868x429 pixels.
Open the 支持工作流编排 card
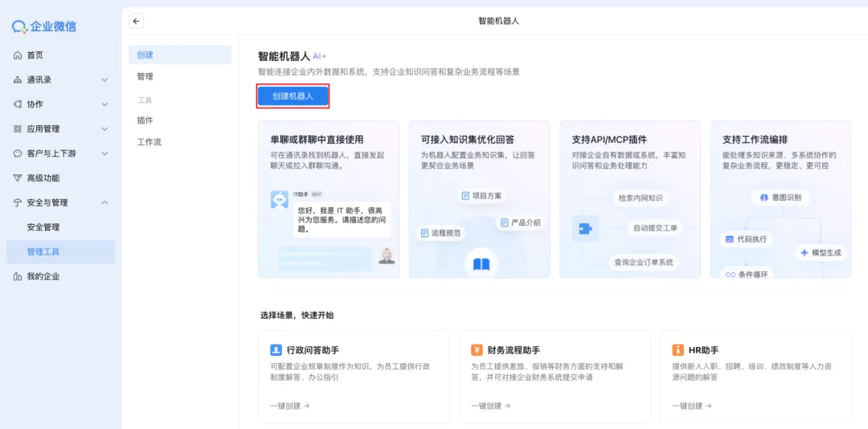[781, 199]
